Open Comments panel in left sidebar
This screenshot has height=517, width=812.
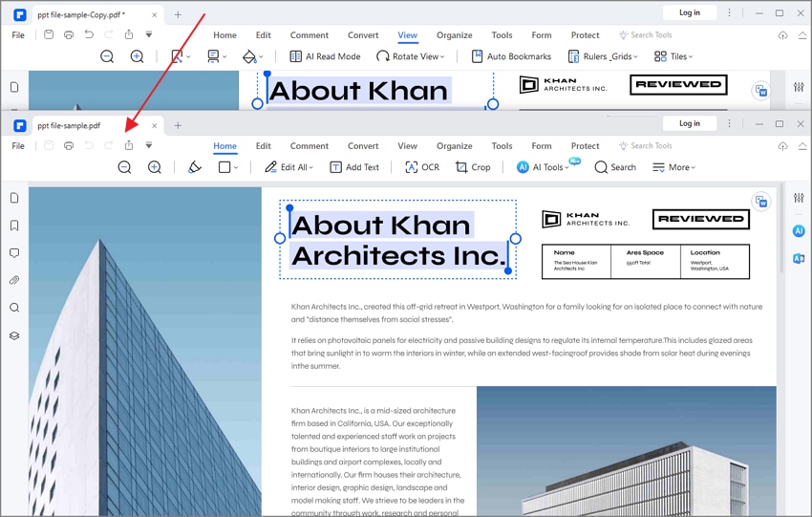coord(14,253)
